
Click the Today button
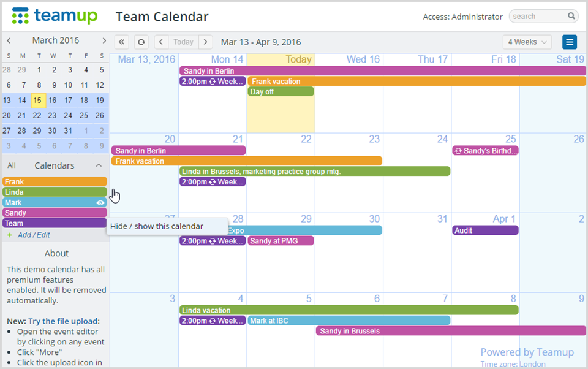(183, 42)
